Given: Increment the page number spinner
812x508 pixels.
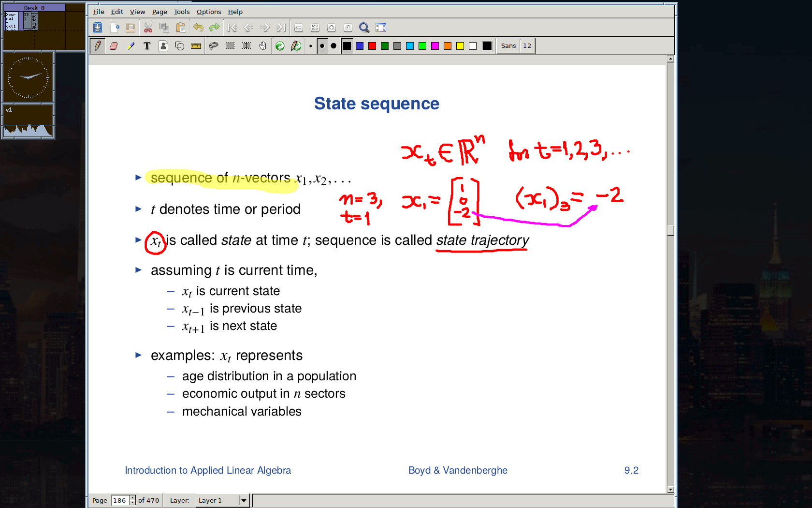Looking at the screenshot, I should 133,498.
